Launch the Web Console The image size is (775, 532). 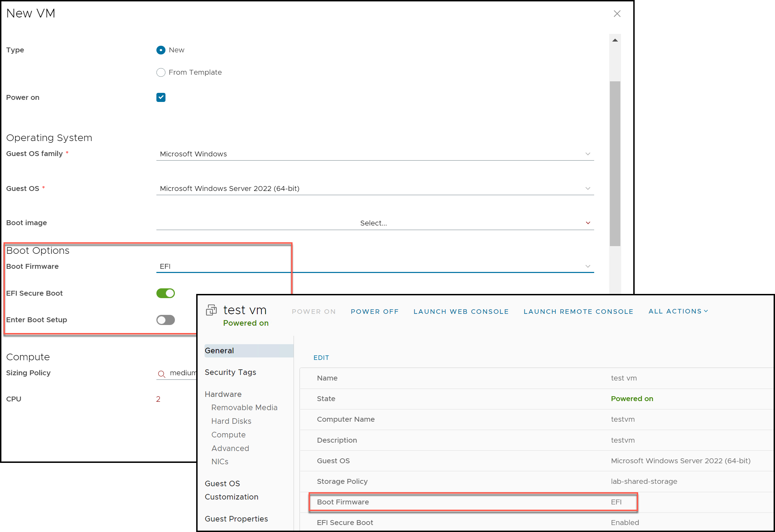point(461,311)
